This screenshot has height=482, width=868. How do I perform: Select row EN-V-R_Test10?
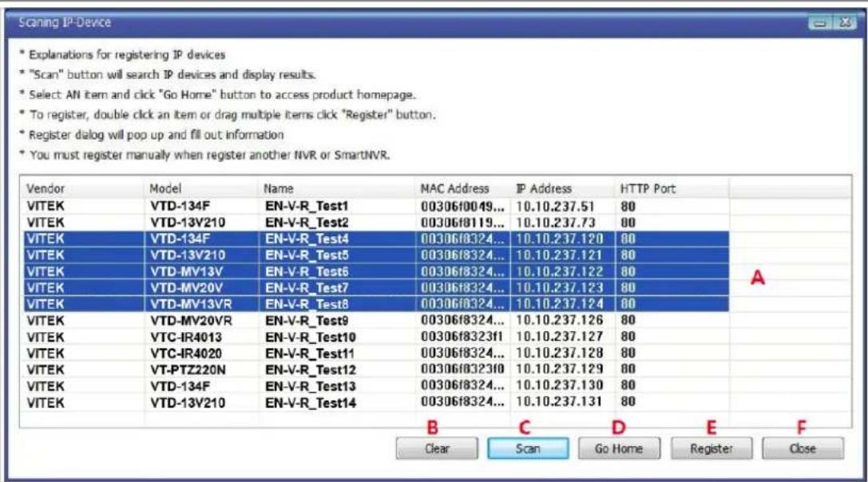point(375,337)
